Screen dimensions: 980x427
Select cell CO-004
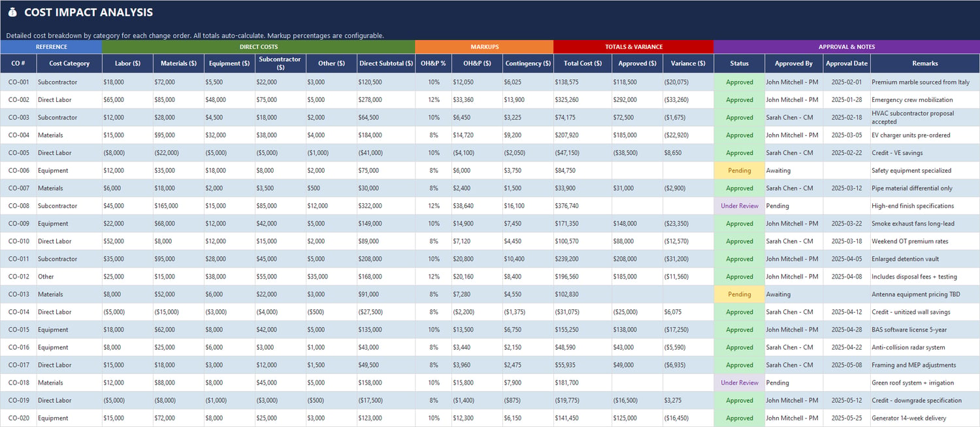click(x=18, y=135)
